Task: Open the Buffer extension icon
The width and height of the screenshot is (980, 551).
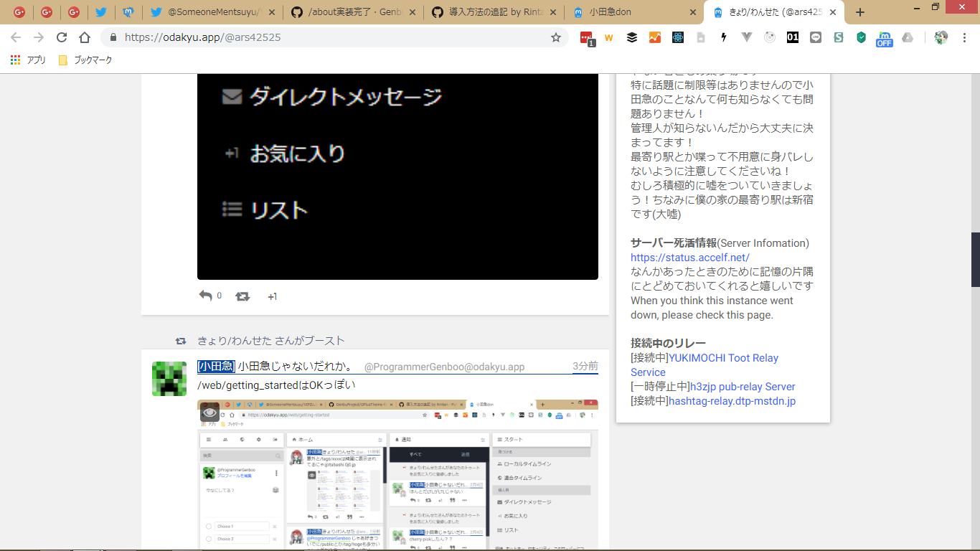Action: pos(632,37)
